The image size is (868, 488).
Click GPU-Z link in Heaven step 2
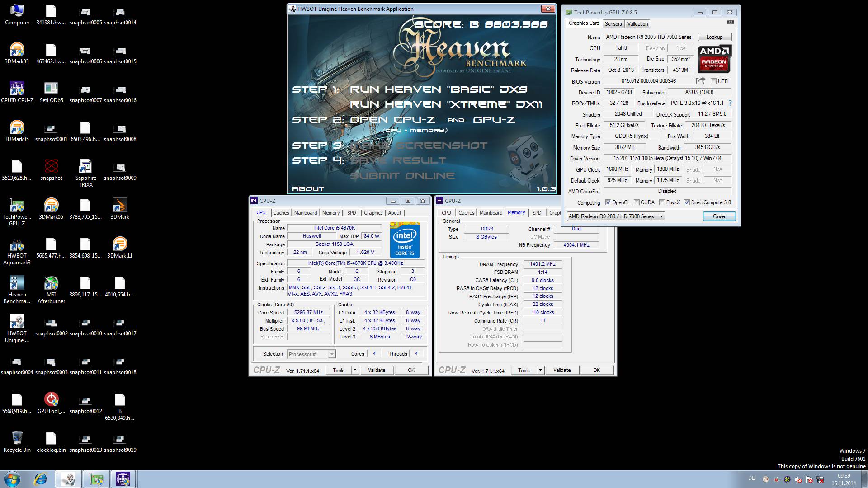point(494,120)
